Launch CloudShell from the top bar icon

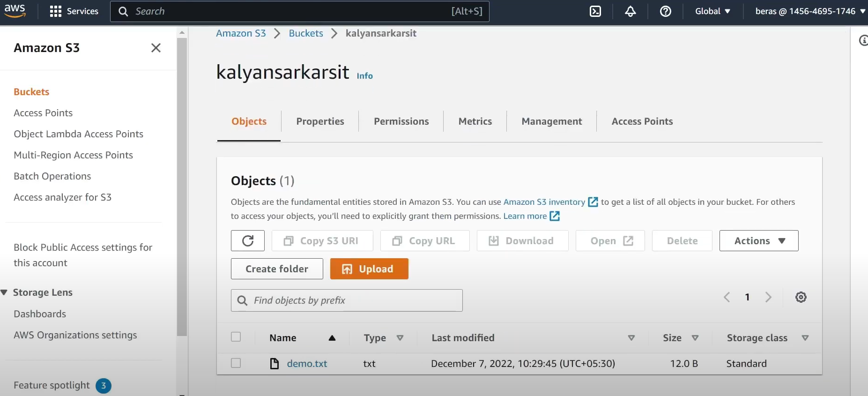(x=595, y=11)
